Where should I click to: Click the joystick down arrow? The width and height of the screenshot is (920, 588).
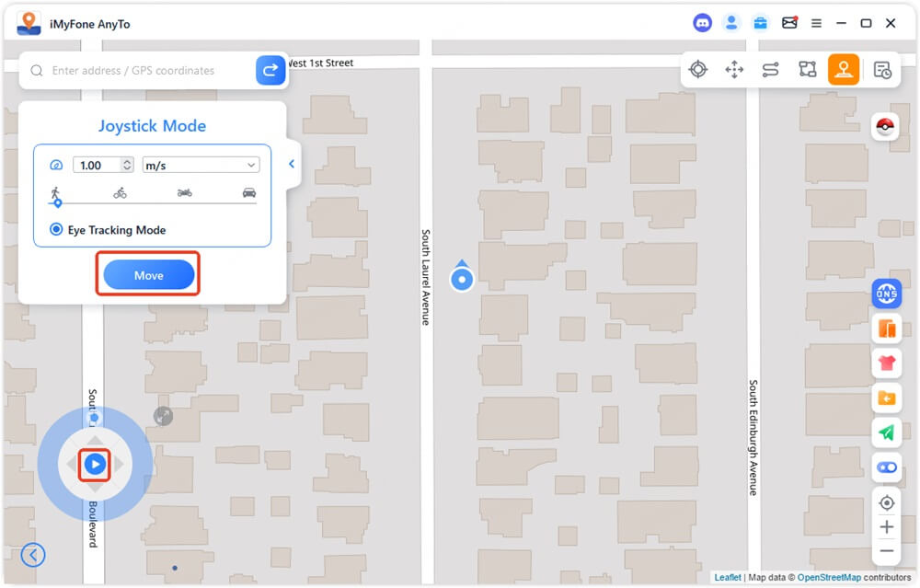point(95,488)
